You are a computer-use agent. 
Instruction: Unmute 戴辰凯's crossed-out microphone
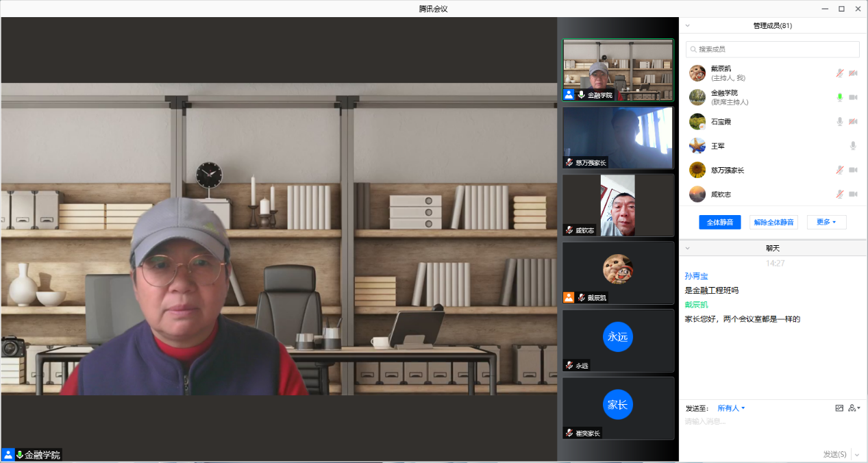click(839, 73)
